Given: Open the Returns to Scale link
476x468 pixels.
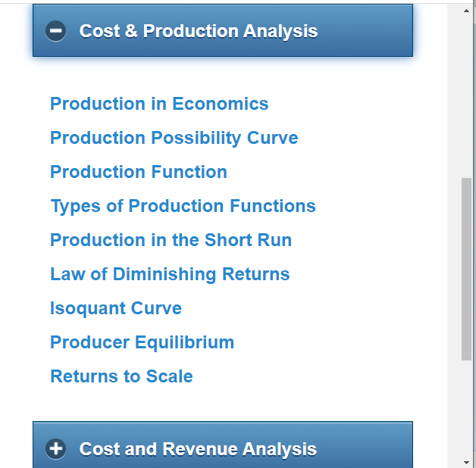Looking at the screenshot, I should pos(121,376).
